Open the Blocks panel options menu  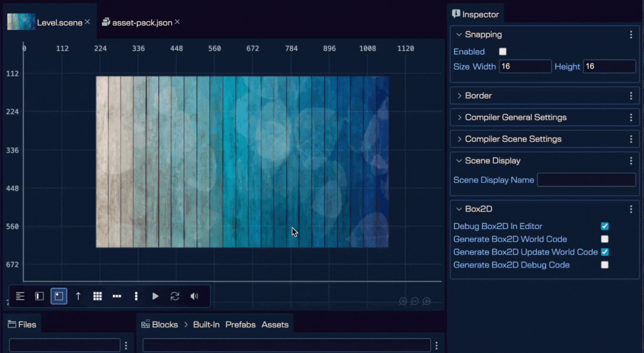(437, 345)
